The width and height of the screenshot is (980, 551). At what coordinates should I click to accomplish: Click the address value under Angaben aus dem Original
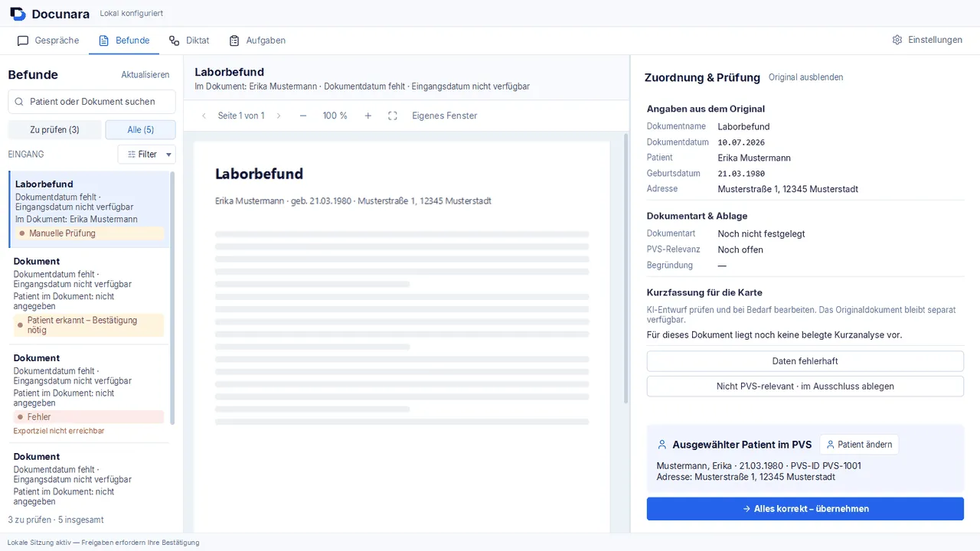coord(788,189)
